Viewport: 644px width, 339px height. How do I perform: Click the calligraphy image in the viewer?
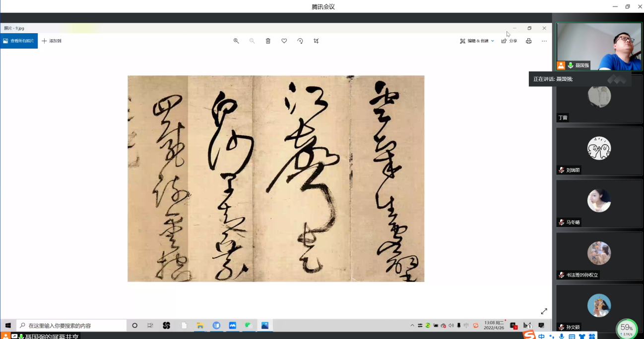[276, 178]
